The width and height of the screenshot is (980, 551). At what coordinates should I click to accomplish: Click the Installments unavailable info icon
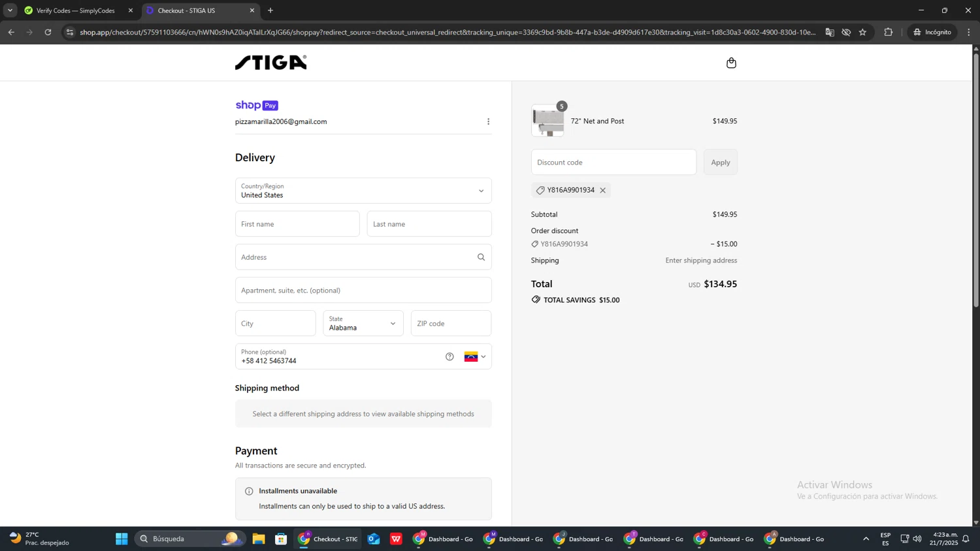point(249,491)
